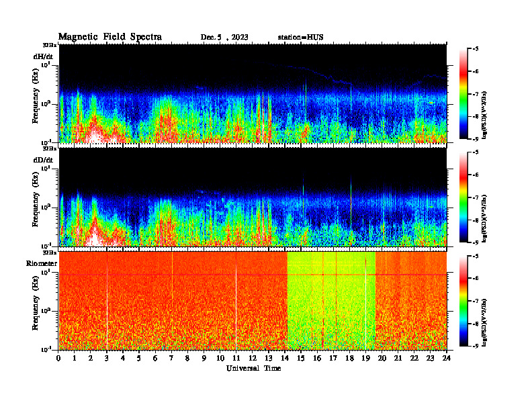Screen dimensions: 532x411
Task: Click the "-8" value on Riometer color bar
Action: point(476,324)
